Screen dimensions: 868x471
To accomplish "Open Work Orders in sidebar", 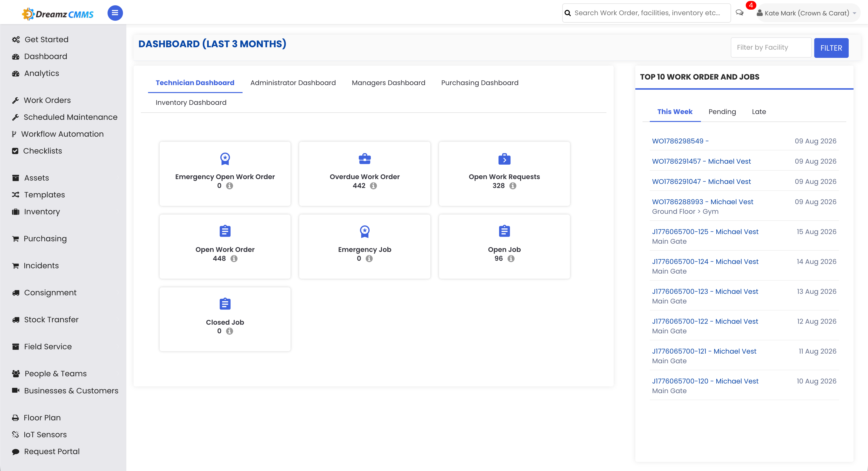I will (47, 100).
